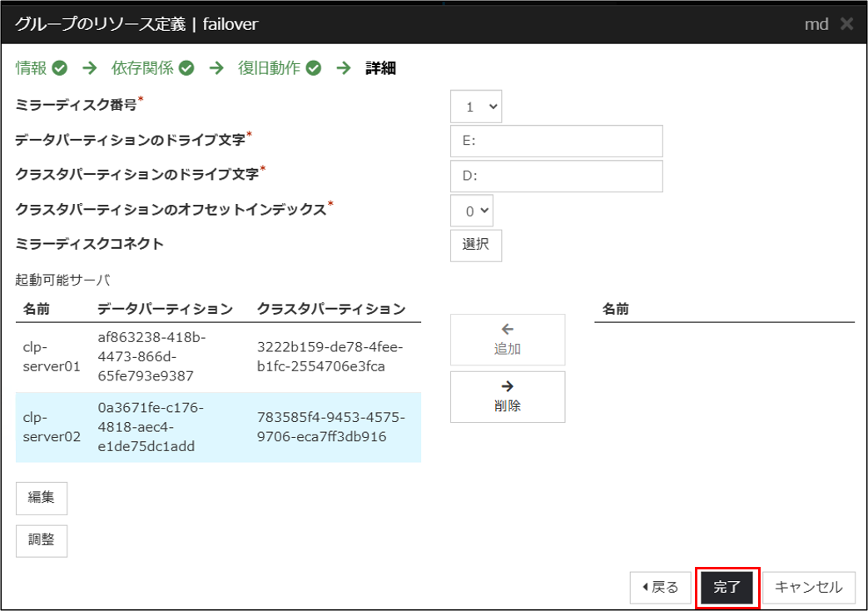Select the clp-server01 row
The image size is (868, 611).
pyautogui.click(x=218, y=356)
